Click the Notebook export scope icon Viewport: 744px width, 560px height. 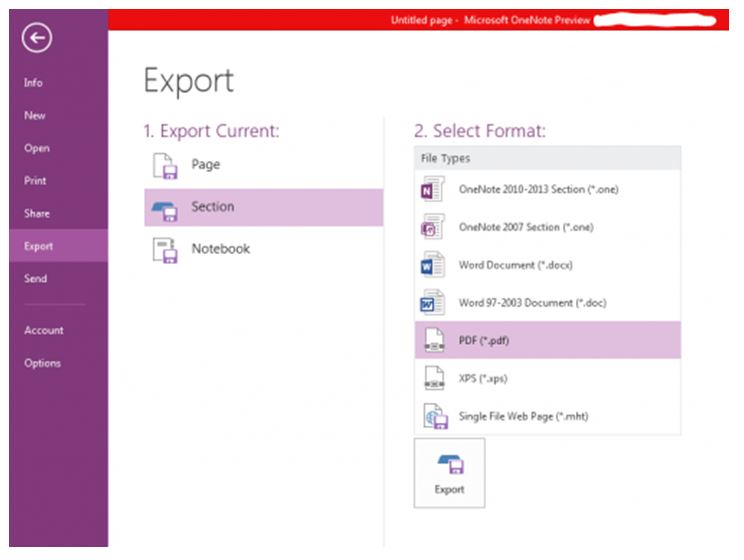[x=165, y=250]
